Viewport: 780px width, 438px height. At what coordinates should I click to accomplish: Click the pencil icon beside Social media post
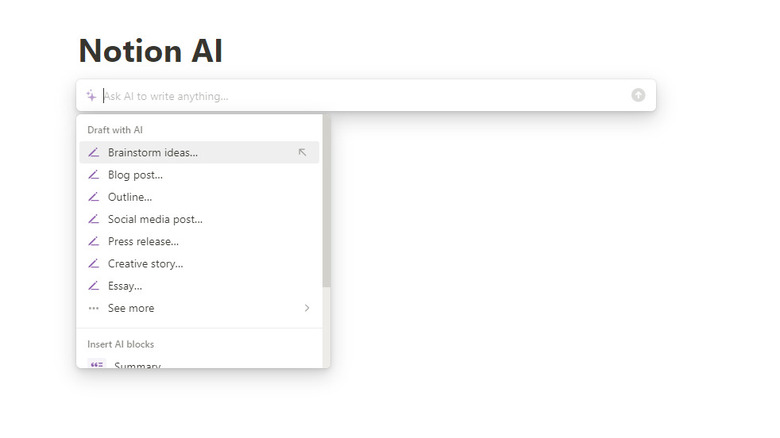pyautogui.click(x=94, y=219)
